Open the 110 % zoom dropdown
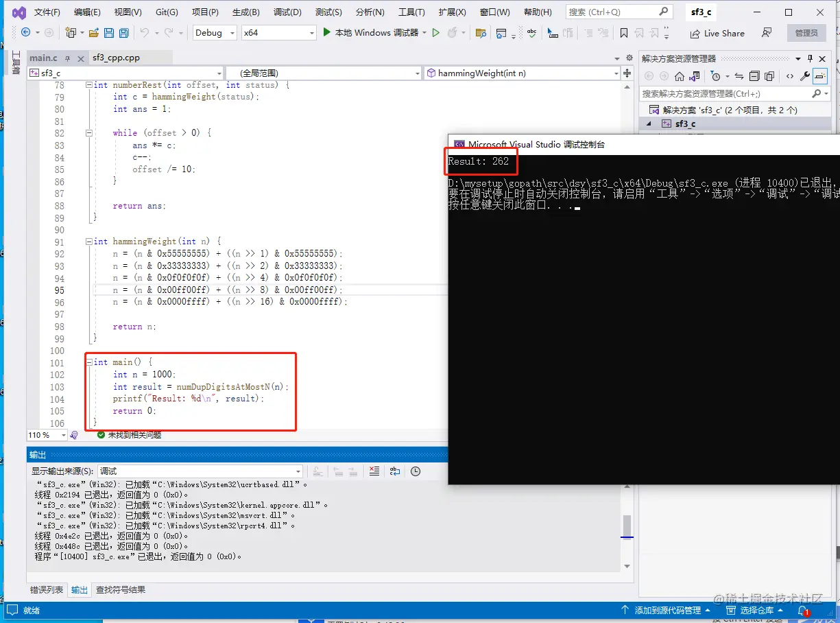 coord(47,435)
